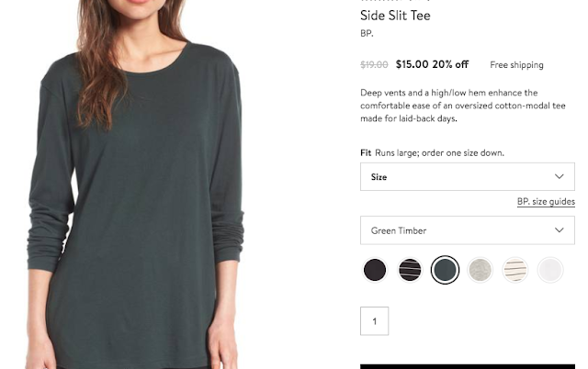This screenshot has height=369, width=588.
Task: Select the solid black color swatch
Action: tap(375, 270)
